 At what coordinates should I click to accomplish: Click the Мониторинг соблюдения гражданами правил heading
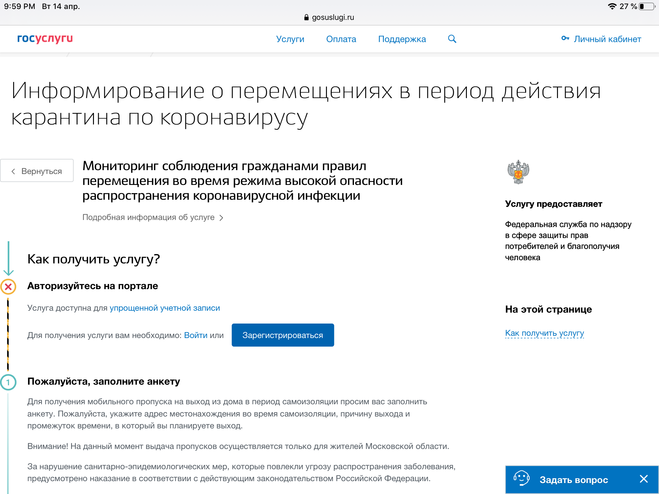pos(243,181)
